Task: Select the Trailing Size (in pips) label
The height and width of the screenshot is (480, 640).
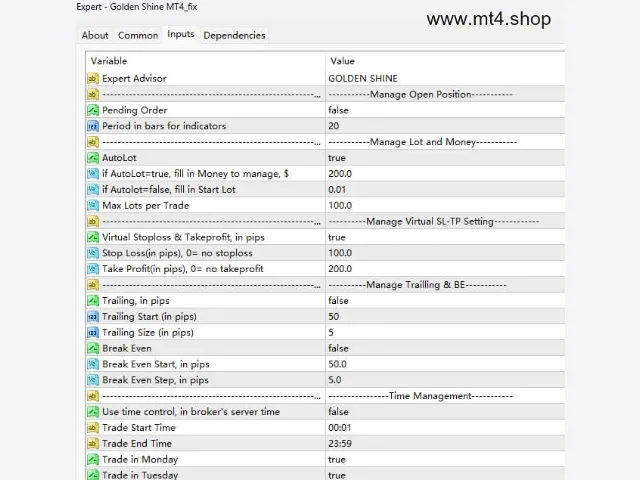Action: coord(148,333)
